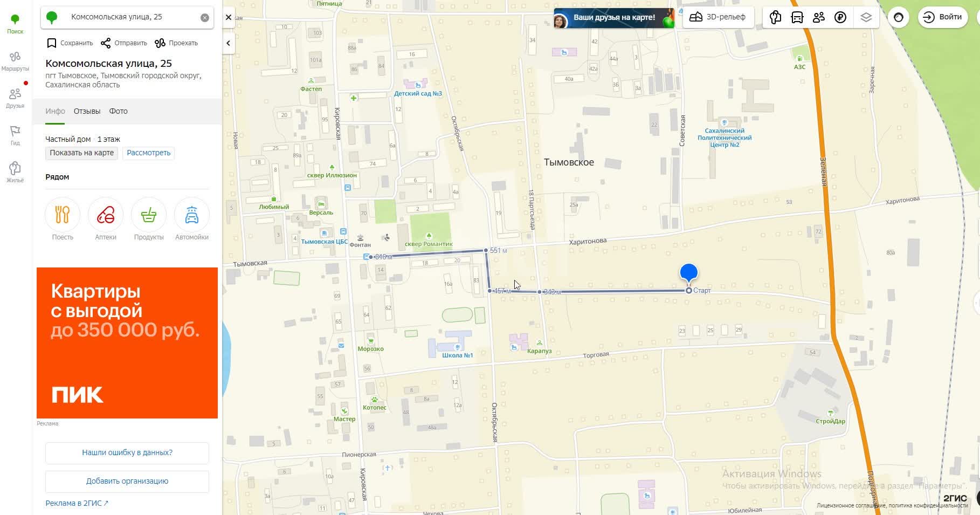Click the public transport bus icon
The image size is (980, 515).
[x=797, y=17]
